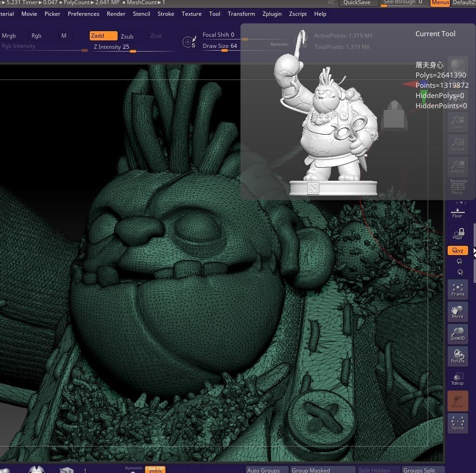Open the Zscript menu
476x473 pixels.
(298, 14)
